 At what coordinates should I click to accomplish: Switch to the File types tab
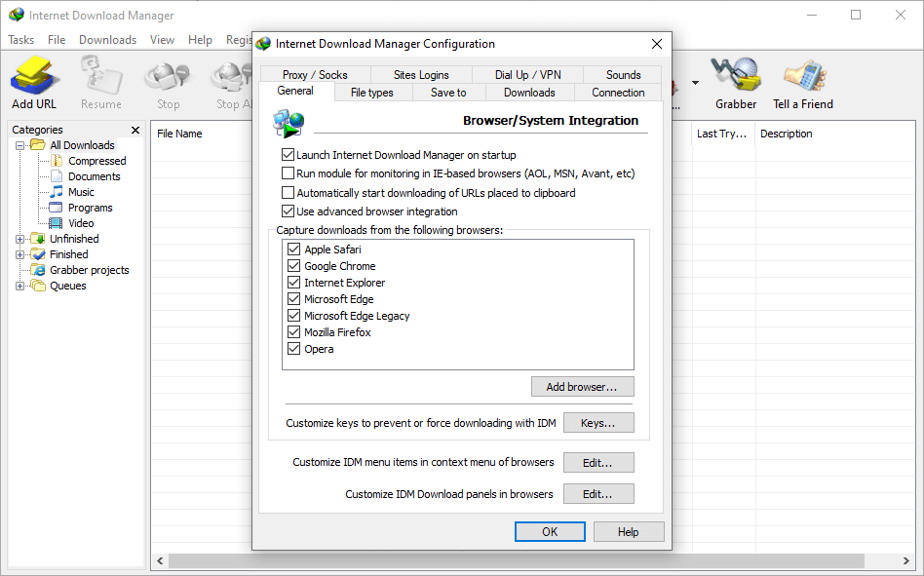[371, 93]
